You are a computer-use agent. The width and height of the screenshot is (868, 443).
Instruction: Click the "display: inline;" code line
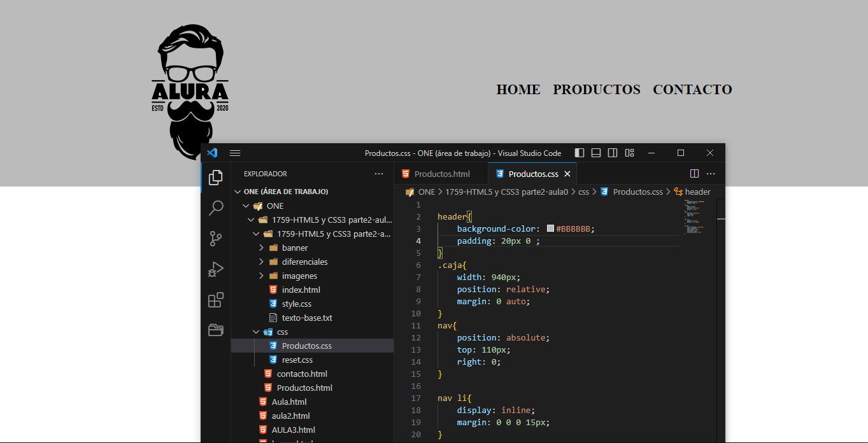coord(496,410)
